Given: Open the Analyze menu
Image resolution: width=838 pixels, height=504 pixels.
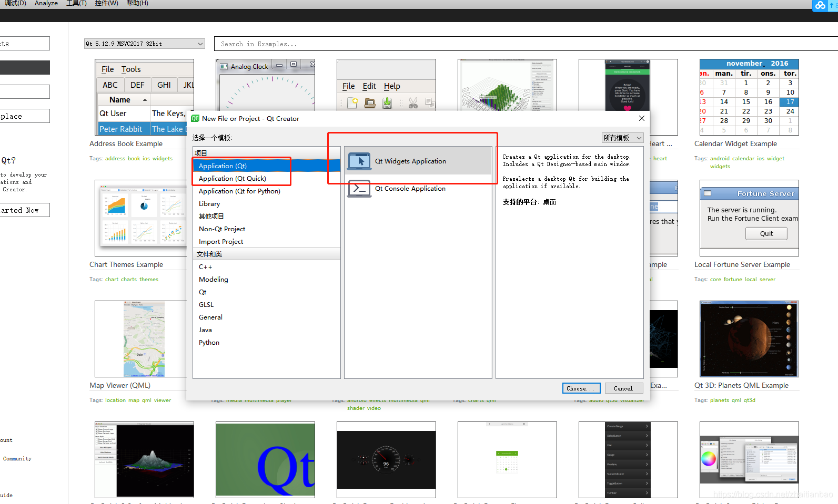Looking at the screenshot, I should pos(46,3).
